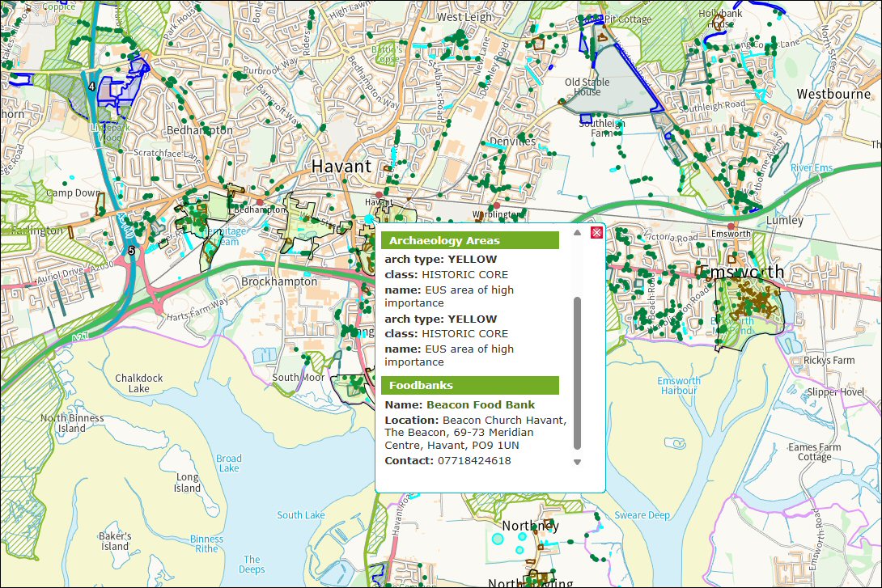Click the motorway junction 5 marker
This screenshot has width=882, height=588.
131,251
